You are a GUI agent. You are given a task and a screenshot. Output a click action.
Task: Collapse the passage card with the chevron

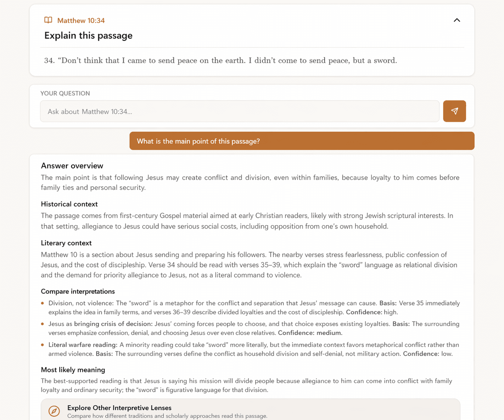(x=457, y=20)
